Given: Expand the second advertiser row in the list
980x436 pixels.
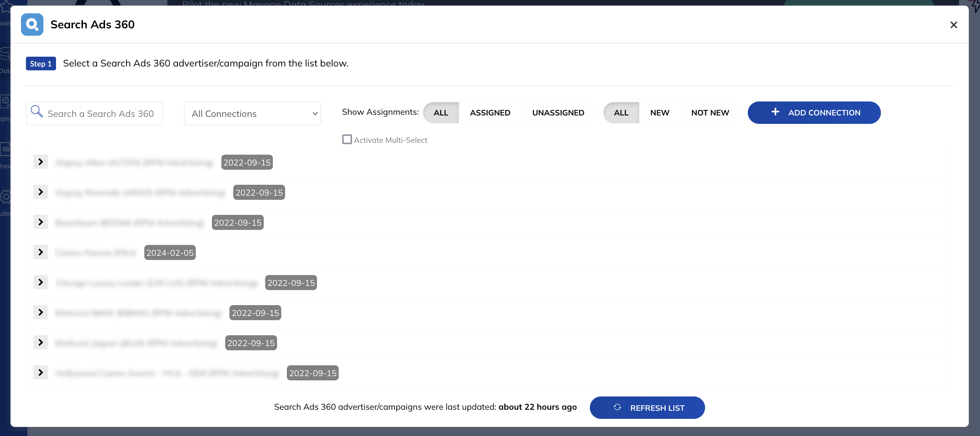Looking at the screenshot, I should [x=41, y=192].
